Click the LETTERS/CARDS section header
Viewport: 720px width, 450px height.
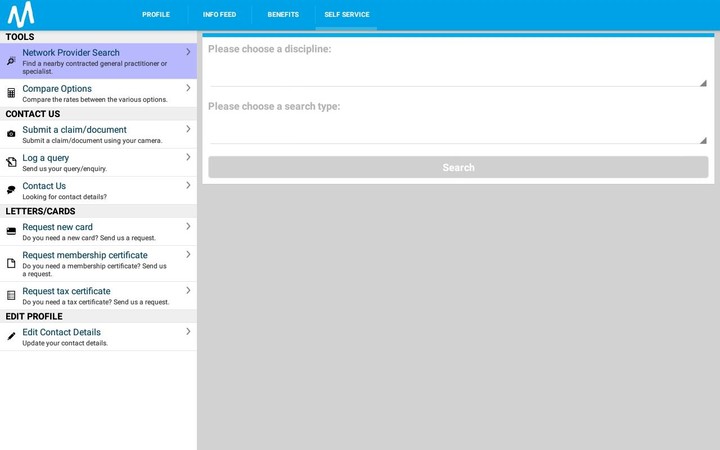(40, 211)
